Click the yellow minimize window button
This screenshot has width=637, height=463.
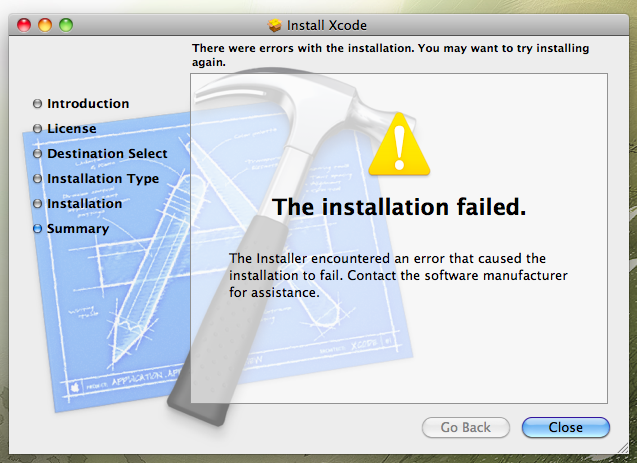[x=45, y=25]
